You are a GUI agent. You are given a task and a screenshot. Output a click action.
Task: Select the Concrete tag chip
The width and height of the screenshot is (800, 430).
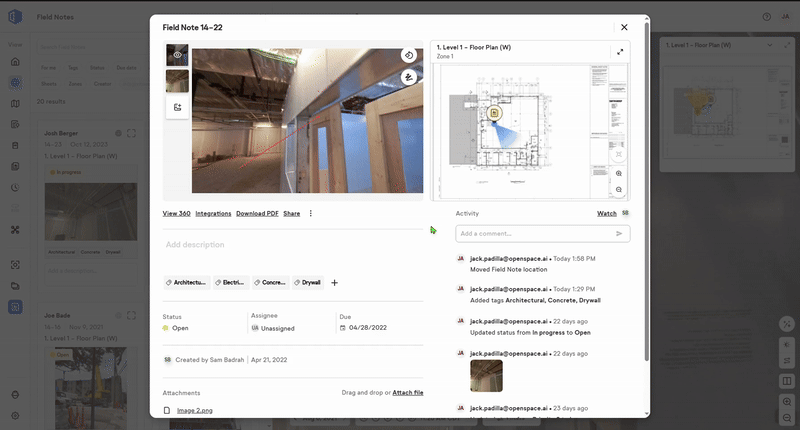[271, 283]
